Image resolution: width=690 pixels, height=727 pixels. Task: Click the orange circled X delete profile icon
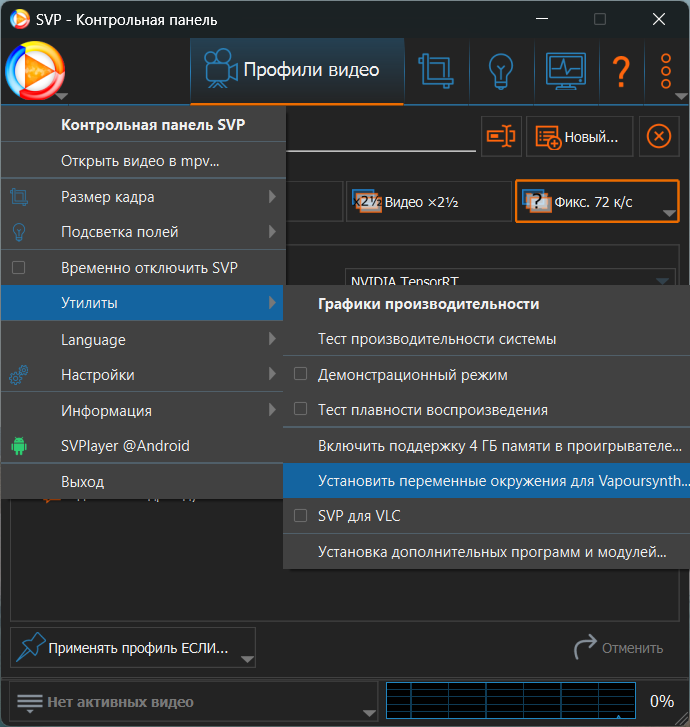point(658,137)
